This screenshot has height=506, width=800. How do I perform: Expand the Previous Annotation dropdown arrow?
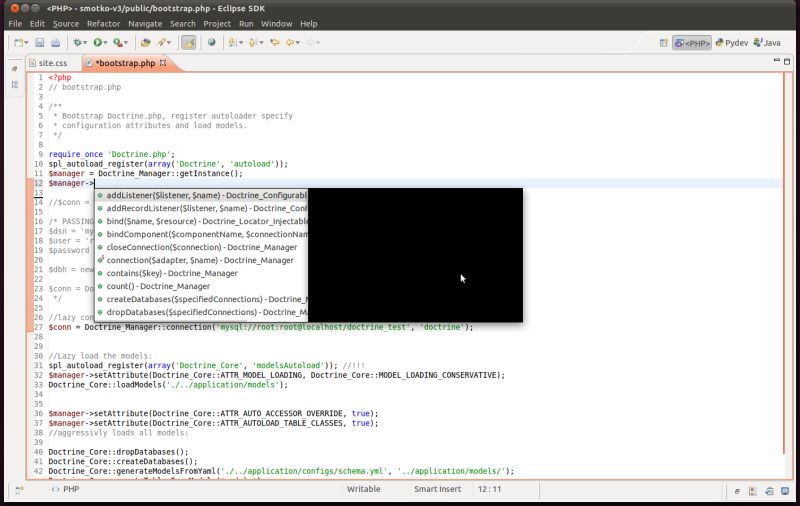click(262, 43)
